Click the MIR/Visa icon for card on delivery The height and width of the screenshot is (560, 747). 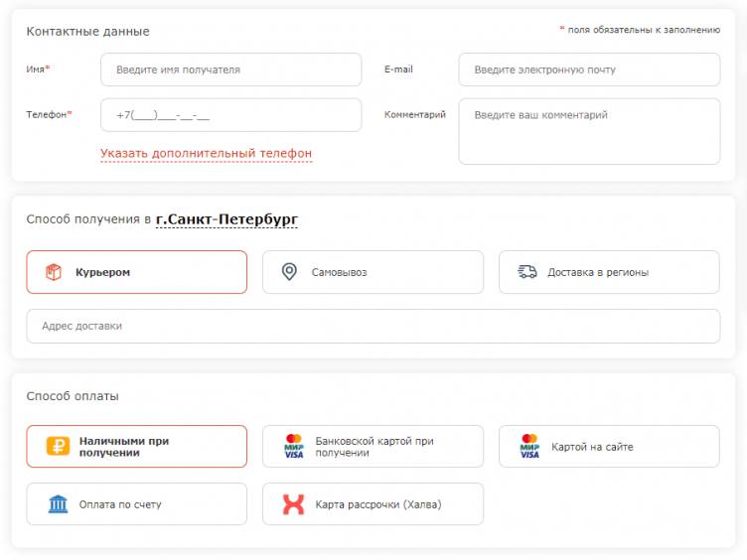coord(294,447)
